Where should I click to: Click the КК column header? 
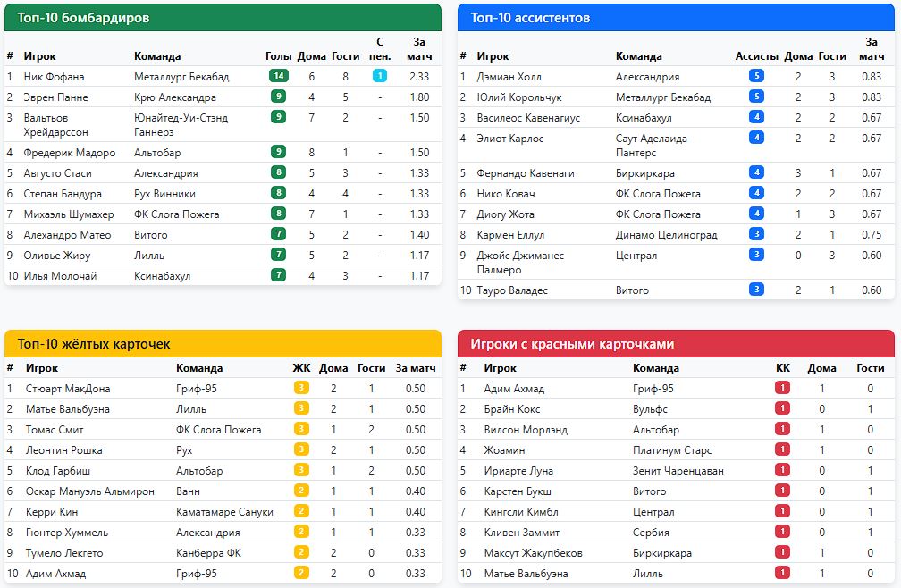pyautogui.click(x=783, y=368)
